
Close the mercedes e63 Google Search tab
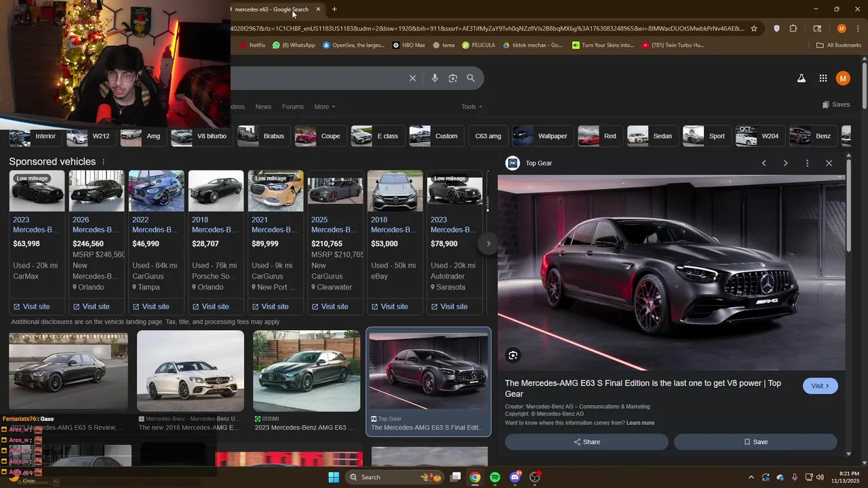click(x=318, y=9)
